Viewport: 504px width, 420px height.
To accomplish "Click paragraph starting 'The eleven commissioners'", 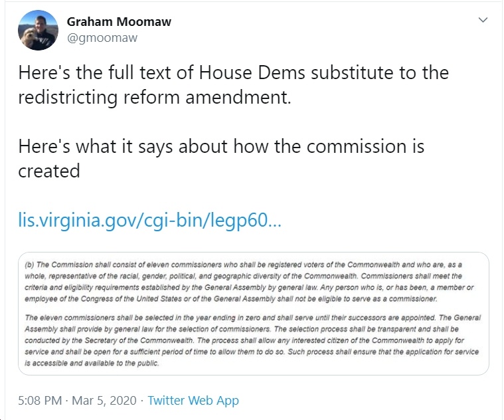I will point(252,340).
